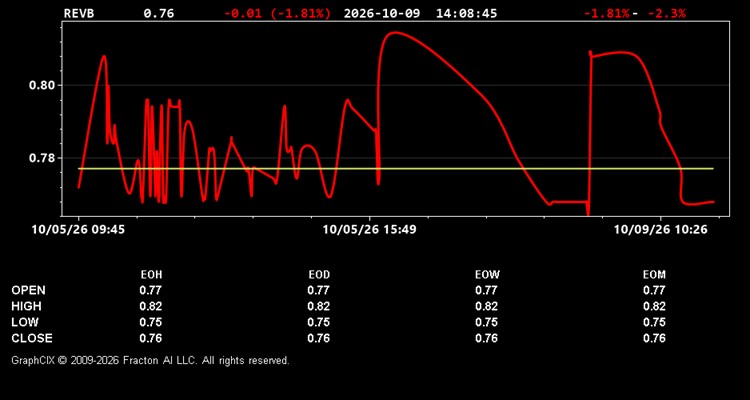The image size is (750, 400).
Task: Click the EOM column header
Action: pos(654,275)
